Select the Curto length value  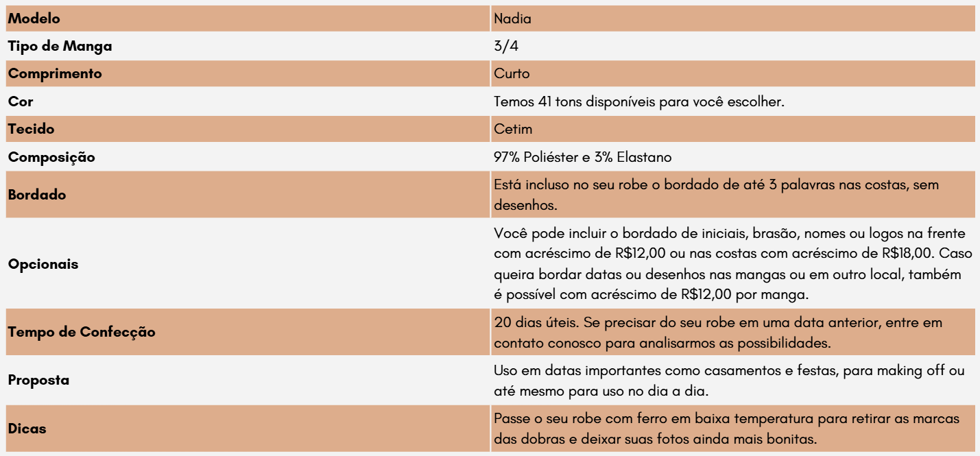512,74
